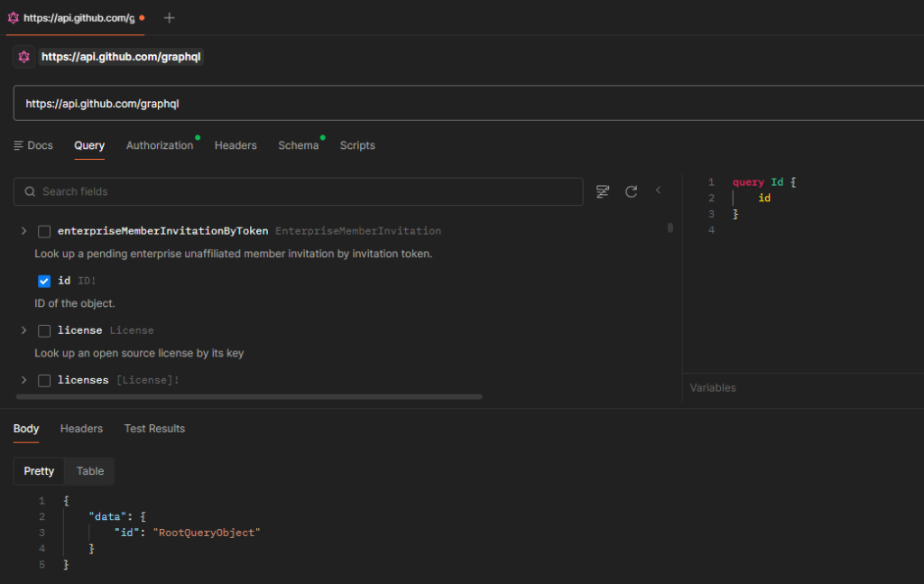Click the Docs list icon
Image resolution: width=924 pixels, height=584 pixels.
[18, 145]
